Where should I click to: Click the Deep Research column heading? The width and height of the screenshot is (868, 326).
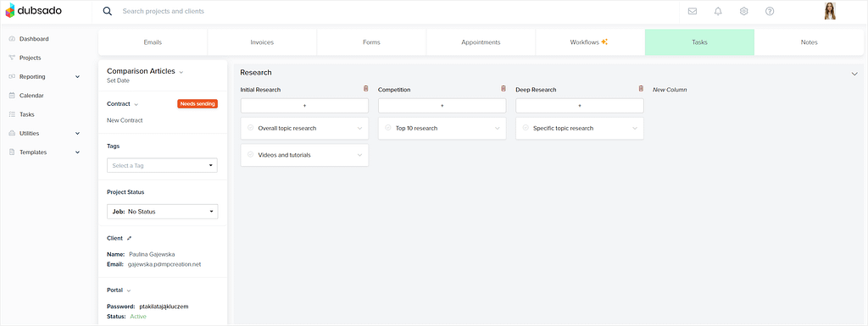pyautogui.click(x=536, y=90)
